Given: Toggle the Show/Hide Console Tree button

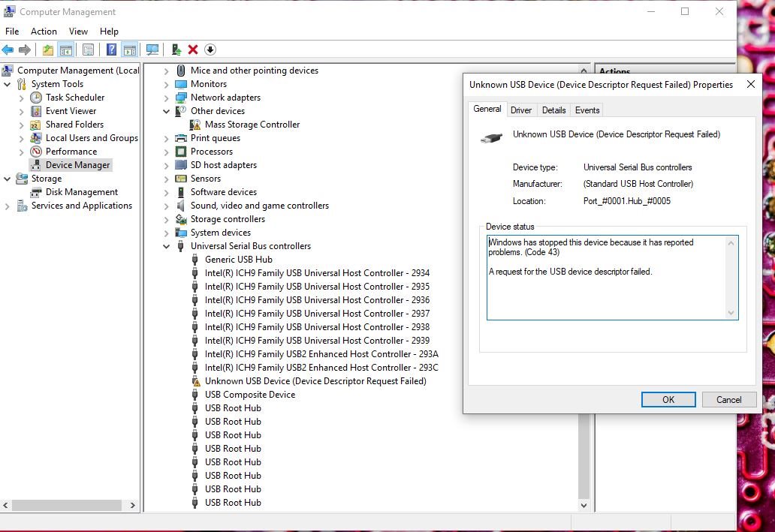Looking at the screenshot, I should click(66, 50).
